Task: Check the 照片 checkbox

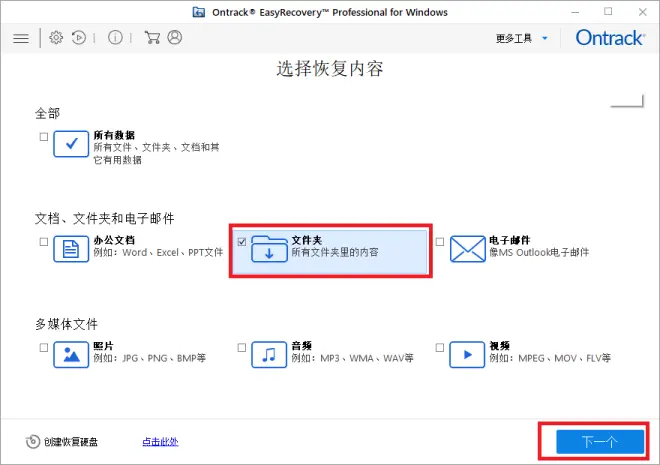Action: point(44,348)
